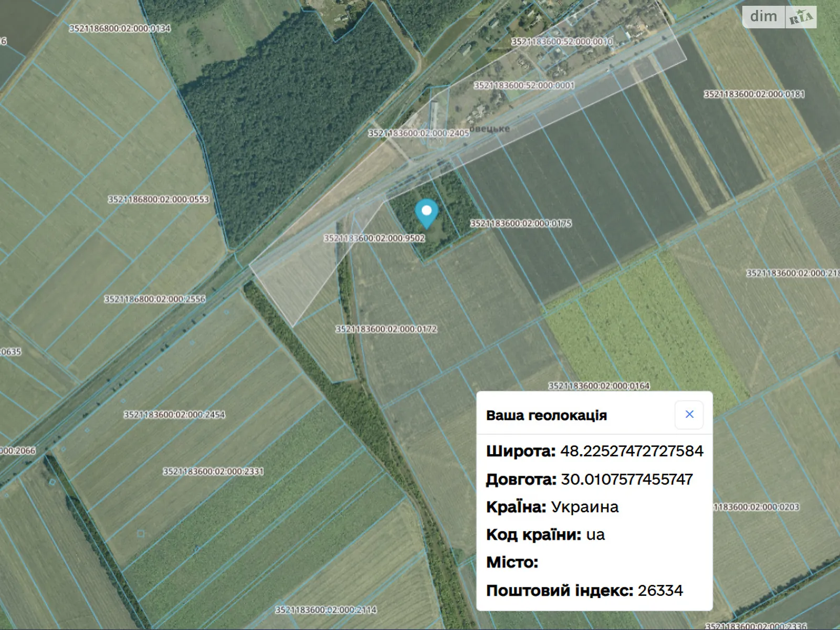
Task: Click parcel label 3521183600:02:000:0164
Action: coord(599,386)
